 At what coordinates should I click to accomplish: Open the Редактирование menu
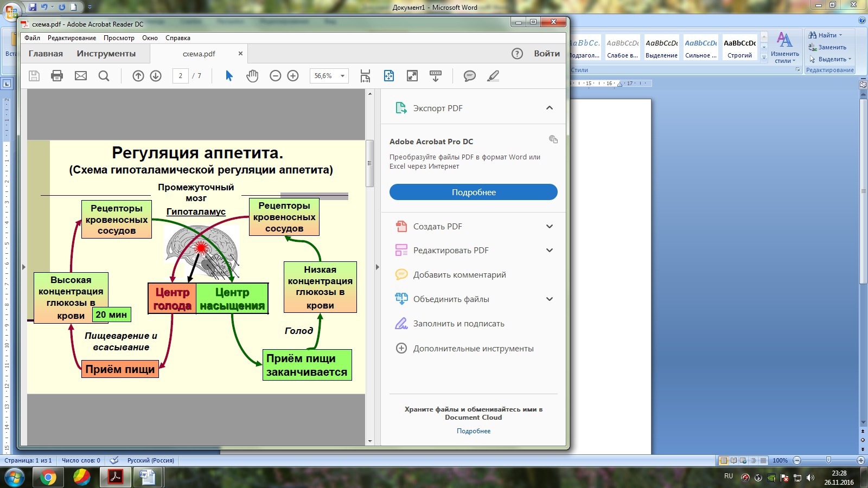pos(72,38)
